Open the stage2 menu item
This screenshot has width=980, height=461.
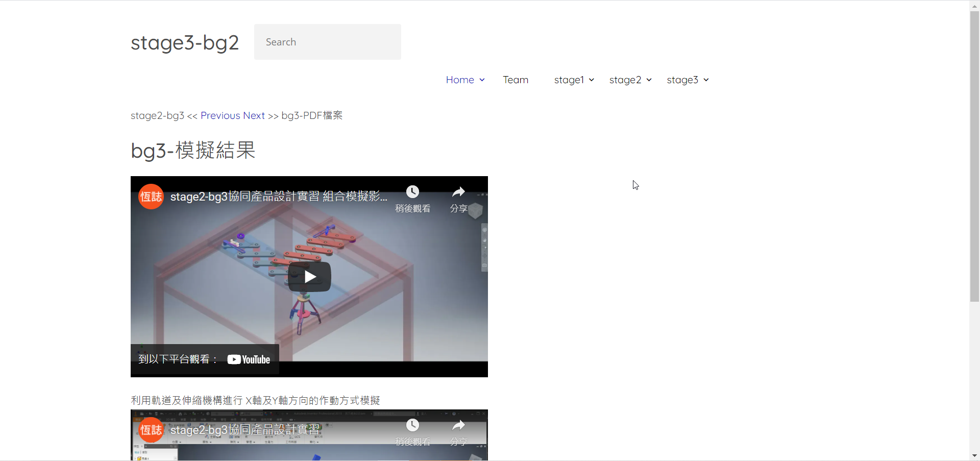pyautogui.click(x=625, y=80)
